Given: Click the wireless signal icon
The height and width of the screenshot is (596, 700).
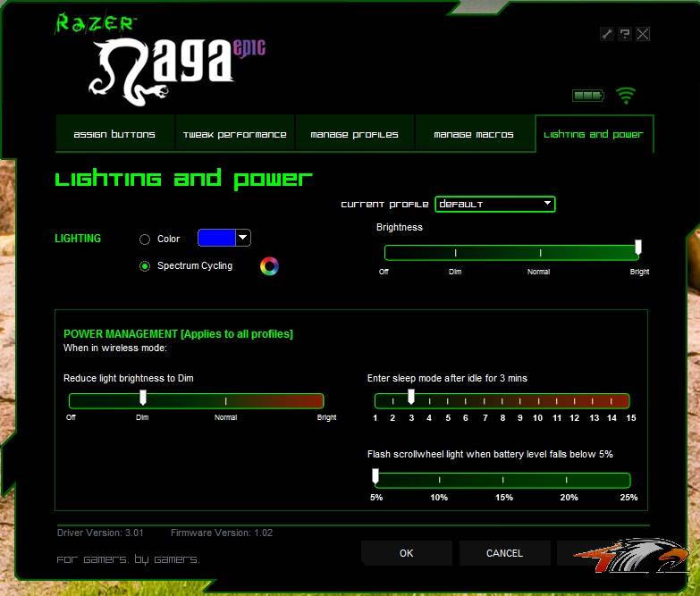Looking at the screenshot, I should pos(626,95).
